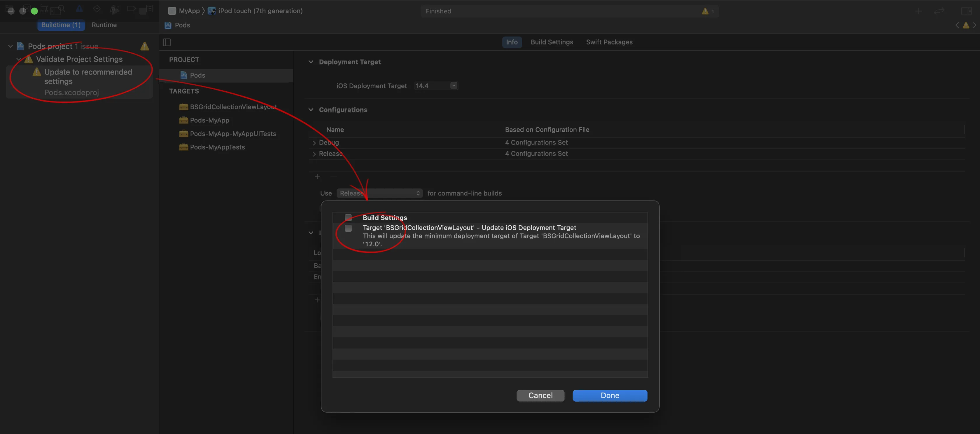Screen dimensions: 980x434
Task: Click the plus icon under Configurations
Action: (317, 177)
